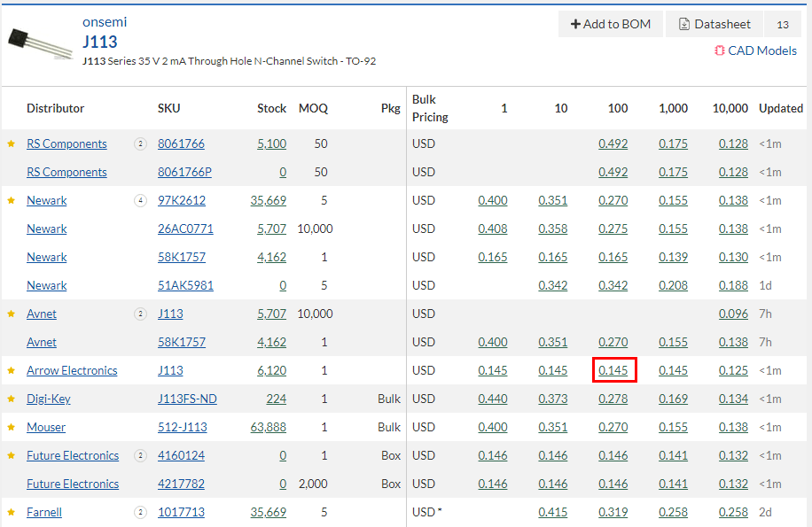Click Digi-Key 1,000-quantity price 0.169

[x=673, y=399]
